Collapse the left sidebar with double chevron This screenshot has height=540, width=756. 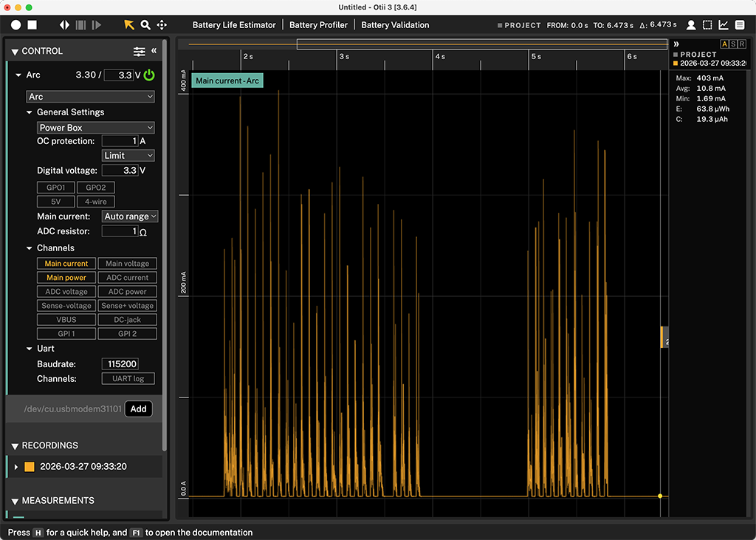point(154,50)
